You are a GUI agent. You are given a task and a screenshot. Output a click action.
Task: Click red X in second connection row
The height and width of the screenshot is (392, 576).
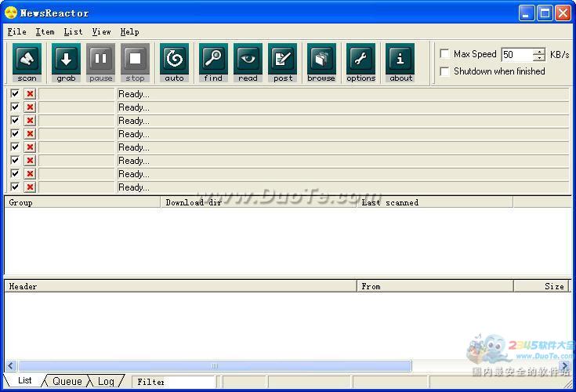[x=30, y=107]
